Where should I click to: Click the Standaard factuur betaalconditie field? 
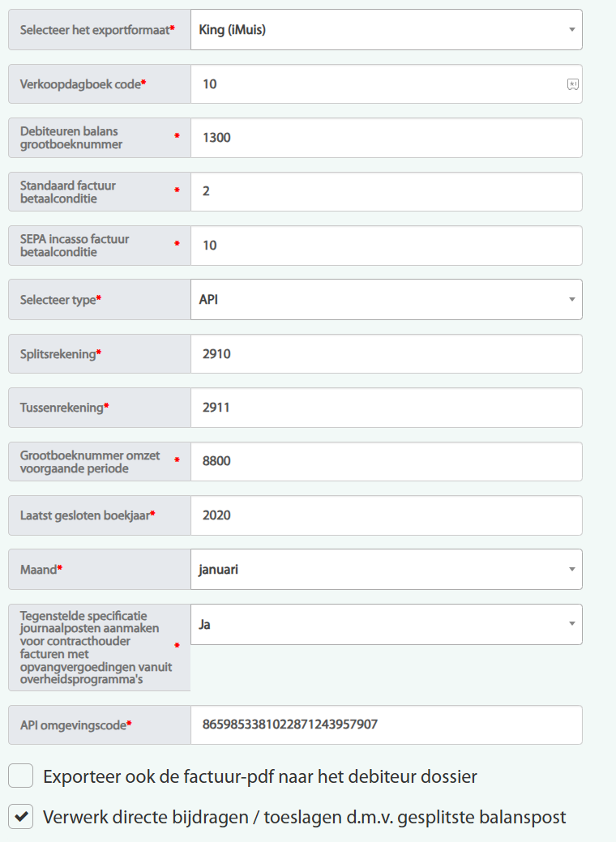[386, 192]
